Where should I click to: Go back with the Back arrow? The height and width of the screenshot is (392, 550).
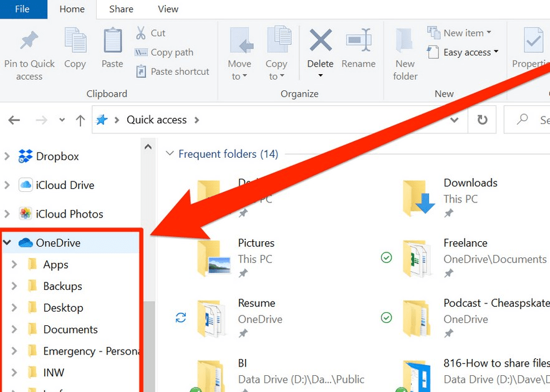pos(14,120)
